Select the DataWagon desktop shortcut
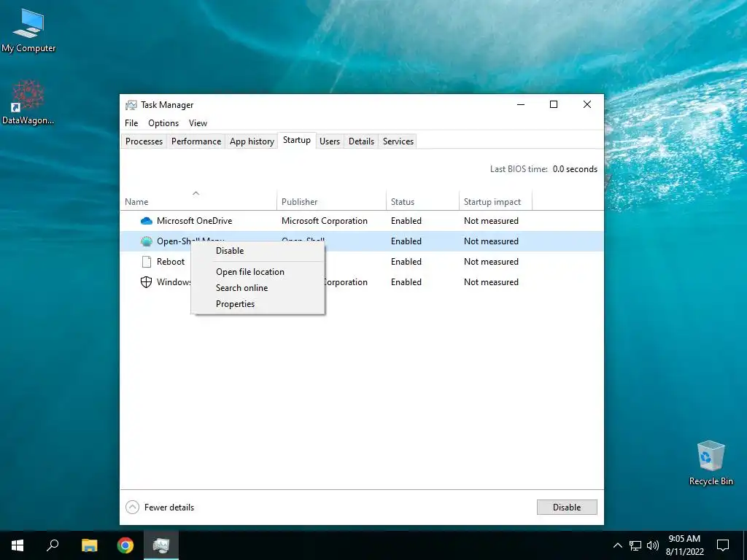The width and height of the screenshot is (747, 560). coord(28,102)
